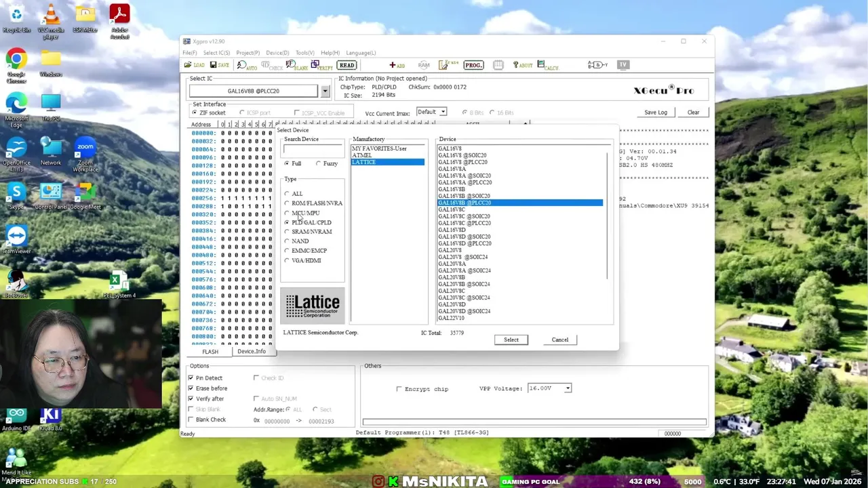The height and width of the screenshot is (488, 868).
Task: Open the Language(L) menu
Action: point(361,53)
